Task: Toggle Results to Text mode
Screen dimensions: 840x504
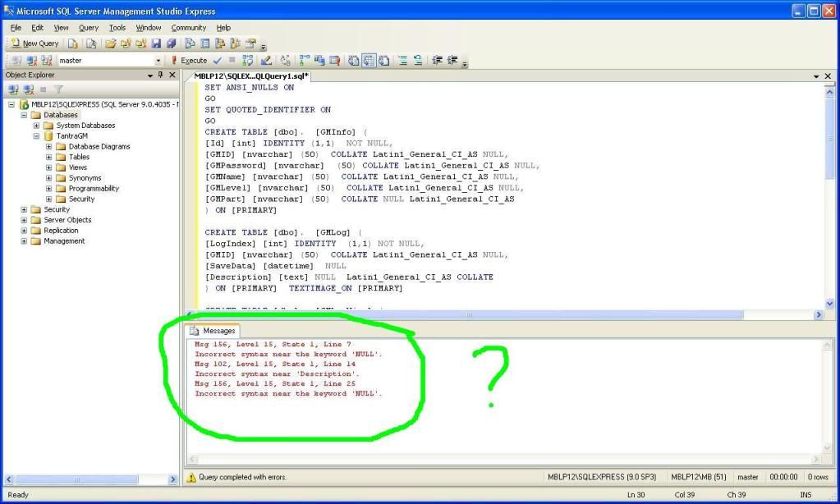Action: 354,61
